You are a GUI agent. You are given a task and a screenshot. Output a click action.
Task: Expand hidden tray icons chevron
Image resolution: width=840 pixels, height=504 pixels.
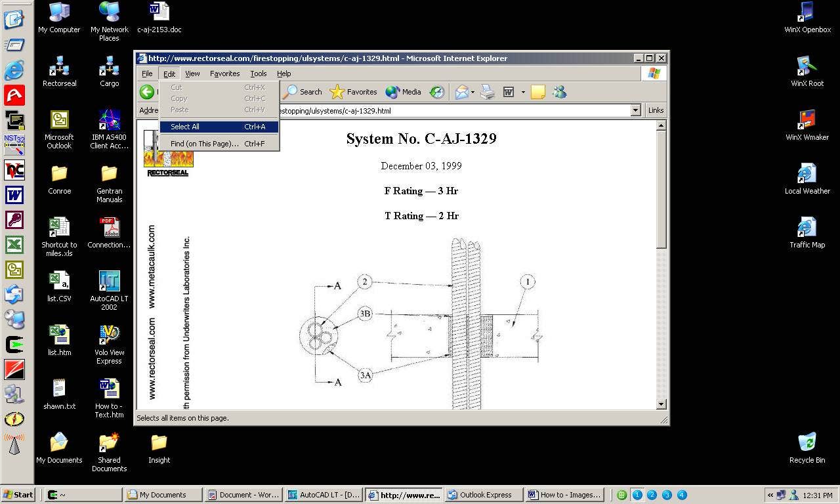[770, 495]
